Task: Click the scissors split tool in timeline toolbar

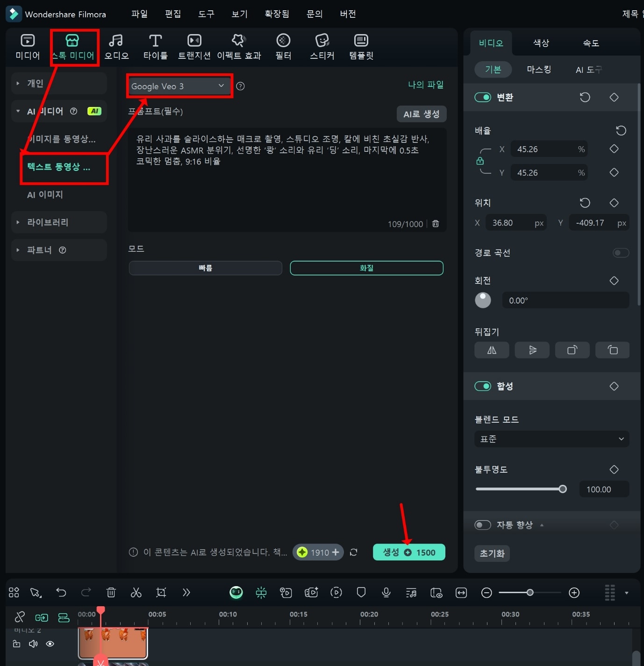Action: 136,593
